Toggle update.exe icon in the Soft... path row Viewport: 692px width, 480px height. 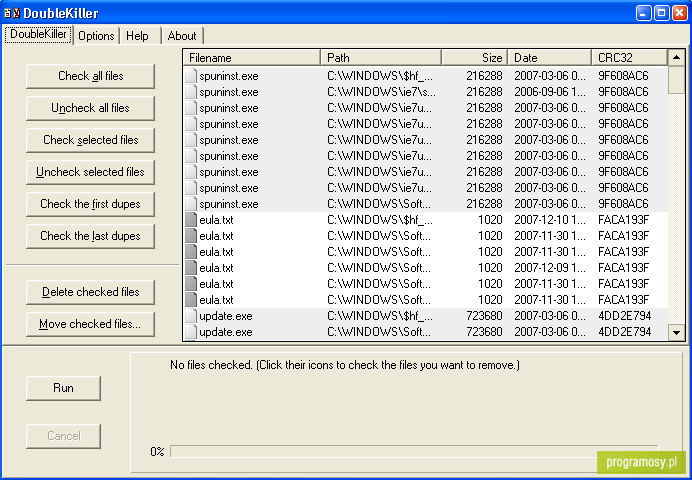point(191,332)
